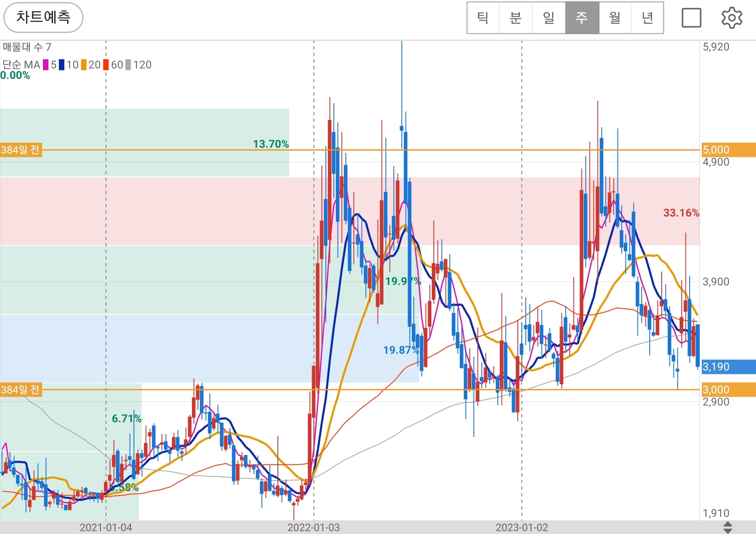Click the 2022-01-03 date label
This screenshot has height=534, width=756.
point(314,527)
